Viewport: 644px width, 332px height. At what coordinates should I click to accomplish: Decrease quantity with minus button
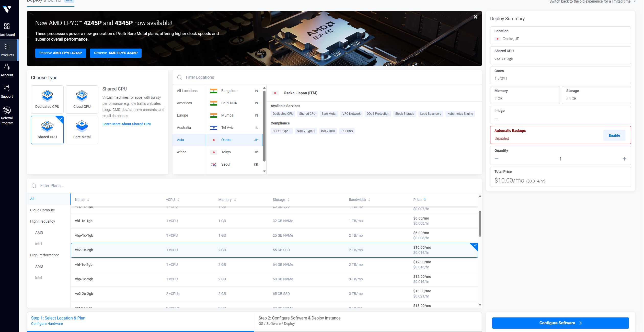coord(497,159)
